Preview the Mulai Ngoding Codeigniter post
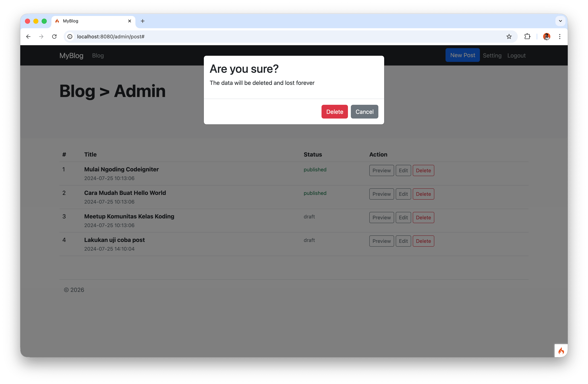 381,170
